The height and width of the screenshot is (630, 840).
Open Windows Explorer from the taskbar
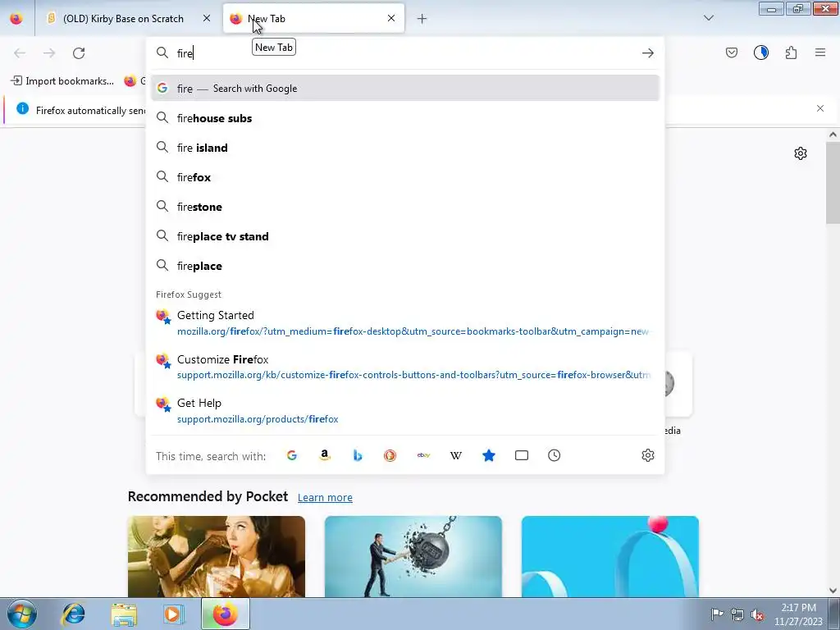(x=124, y=614)
